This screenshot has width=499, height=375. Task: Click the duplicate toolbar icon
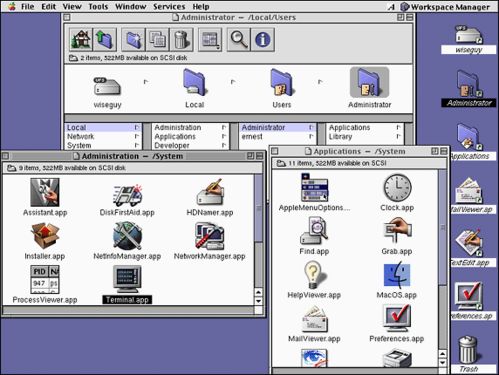click(x=157, y=40)
